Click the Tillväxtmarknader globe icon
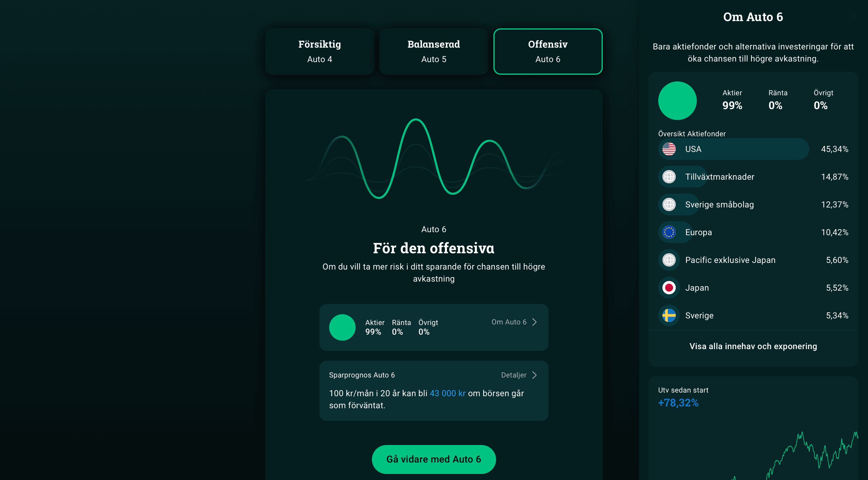The height and width of the screenshot is (480, 868). point(669,177)
